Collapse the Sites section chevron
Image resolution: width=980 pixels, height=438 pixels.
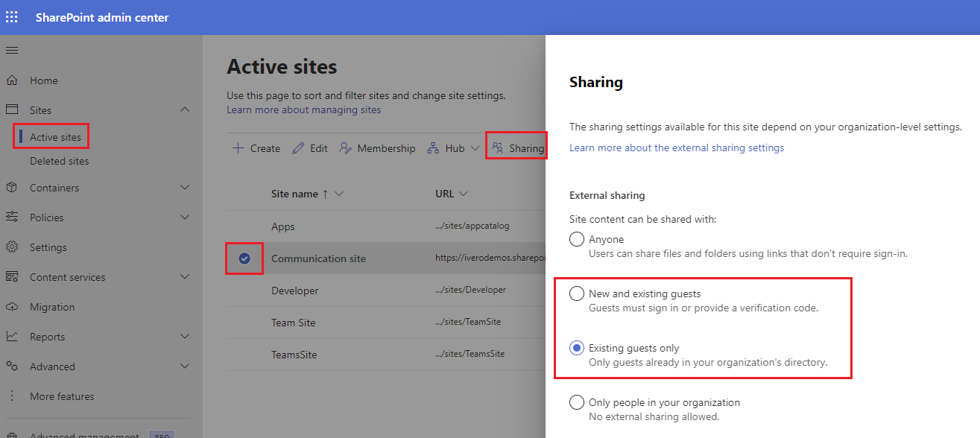(x=185, y=110)
